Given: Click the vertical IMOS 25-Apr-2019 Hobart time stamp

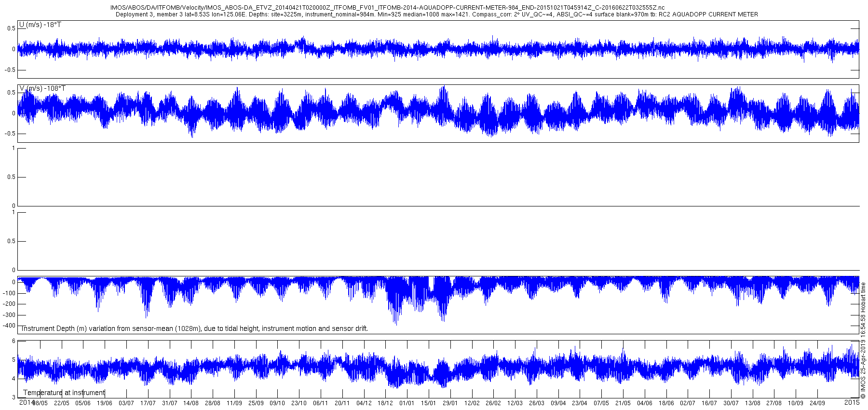Looking at the screenshot, I should pos(863,341).
